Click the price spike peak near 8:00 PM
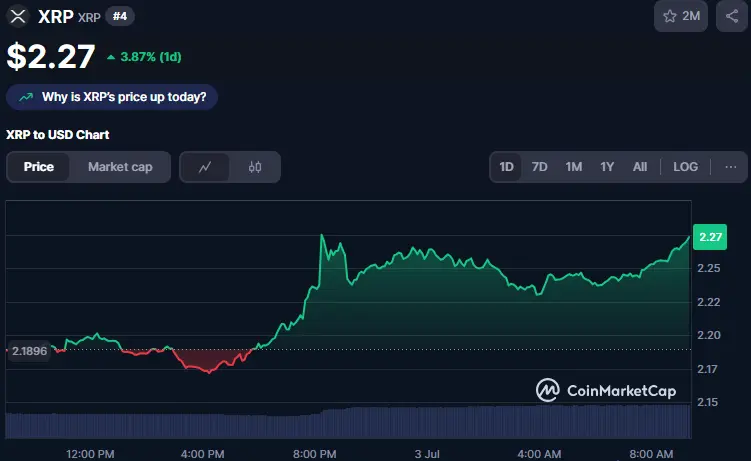Screen dimensions: 751x461 click(322, 235)
